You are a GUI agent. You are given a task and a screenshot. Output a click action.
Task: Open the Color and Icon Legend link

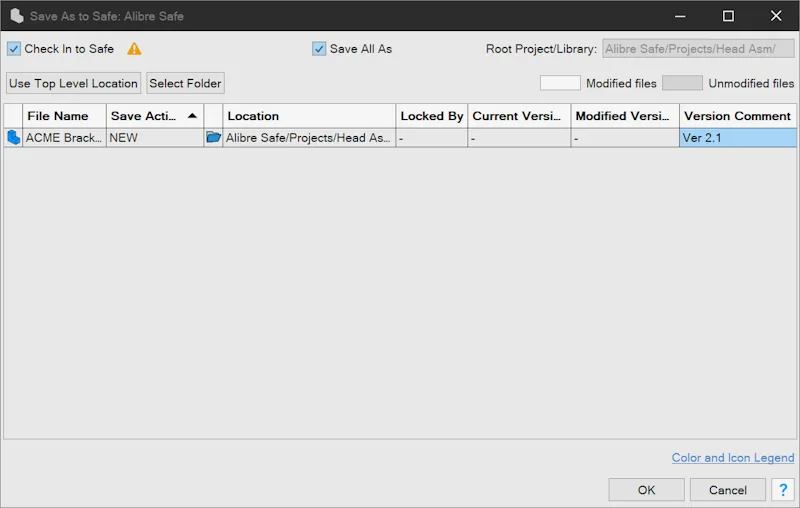coord(733,458)
